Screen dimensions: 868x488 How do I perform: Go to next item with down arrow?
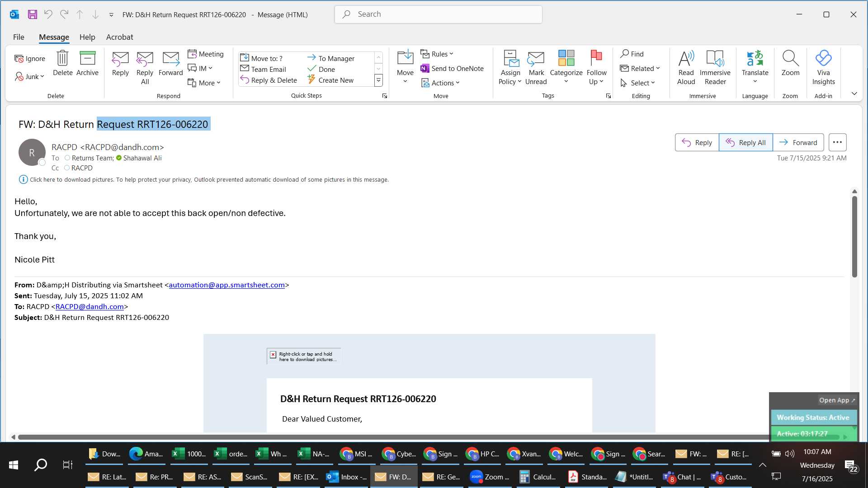point(95,14)
